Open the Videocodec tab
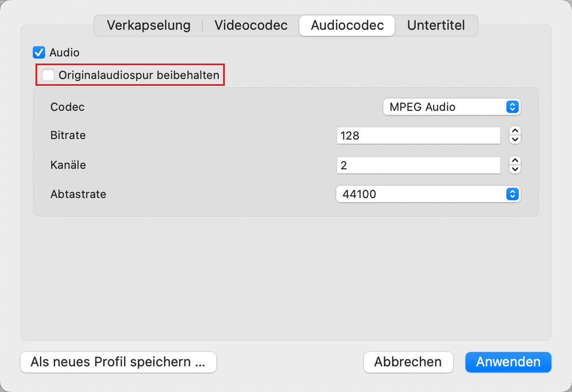 pyautogui.click(x=251, y=25)
